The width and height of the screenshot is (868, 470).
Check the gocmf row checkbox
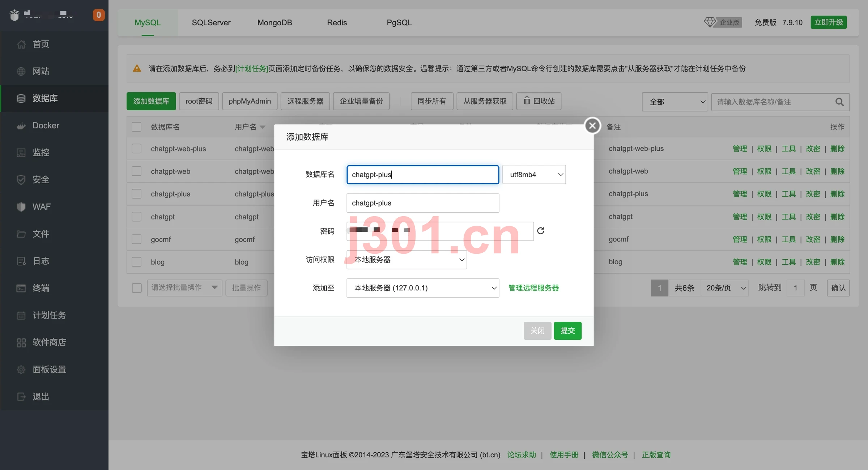point(136,239)
